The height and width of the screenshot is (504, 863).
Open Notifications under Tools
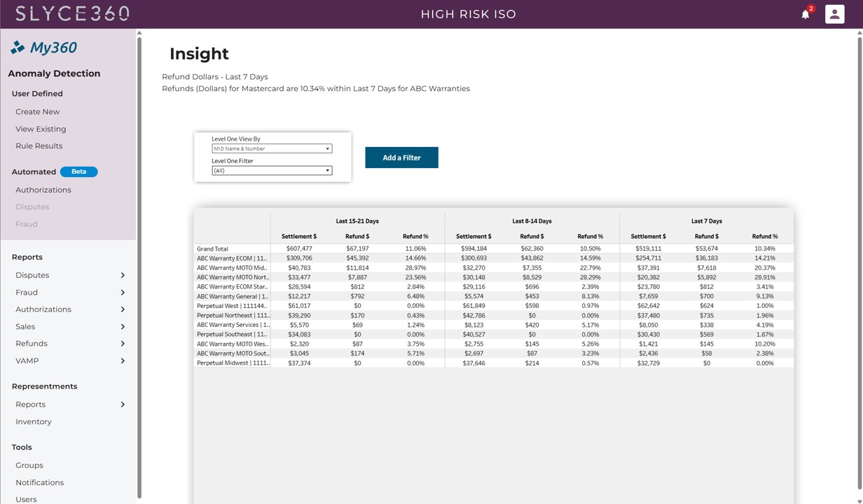[x=40, y=483]
